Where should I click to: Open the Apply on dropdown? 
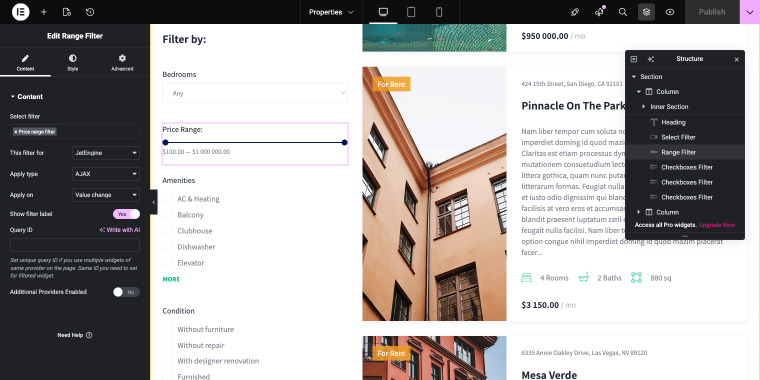pyautogui.click(x=106, y=195)
